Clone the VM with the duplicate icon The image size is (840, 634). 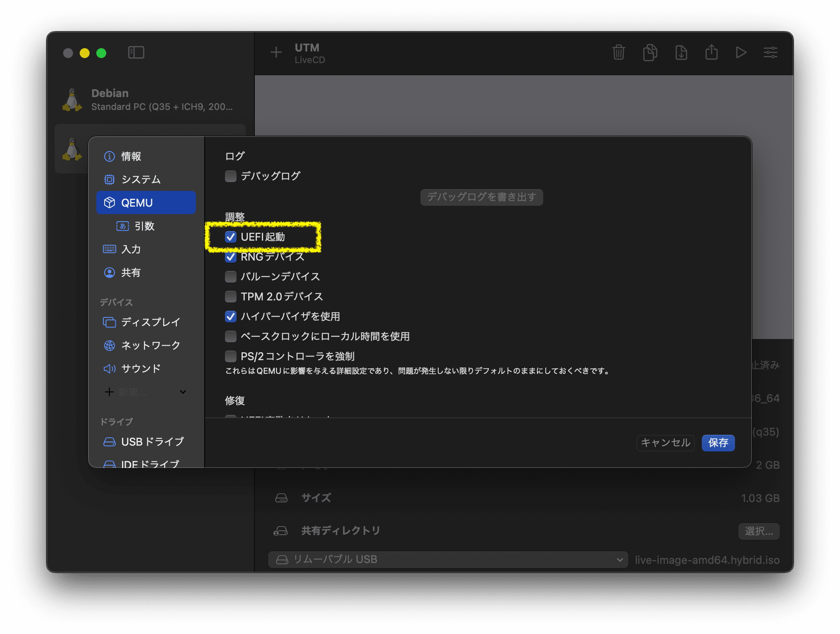[x=650, y=53]
